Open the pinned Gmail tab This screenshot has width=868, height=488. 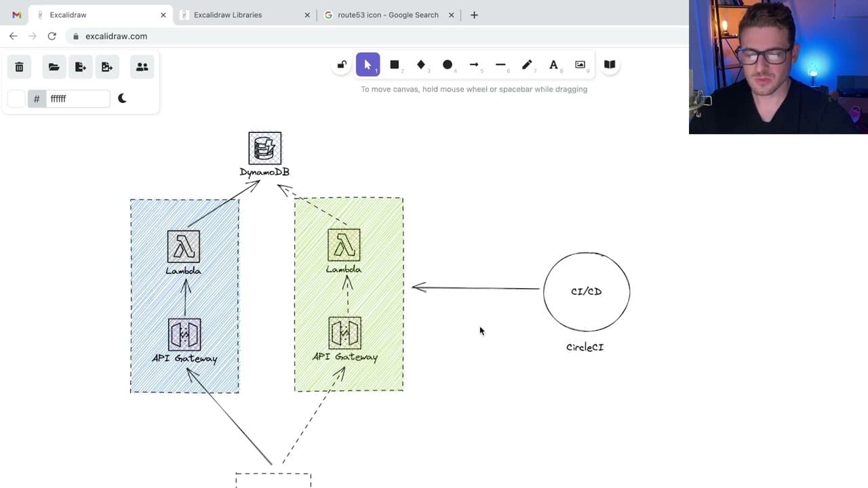[x=17, y=15]
